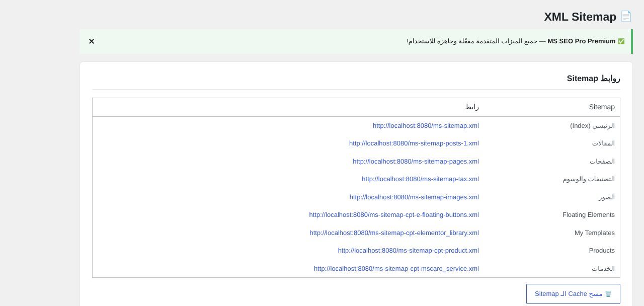Open the cpt-e-floating-buttons sitemap link
Screen dimensions: 644x306
394,215
